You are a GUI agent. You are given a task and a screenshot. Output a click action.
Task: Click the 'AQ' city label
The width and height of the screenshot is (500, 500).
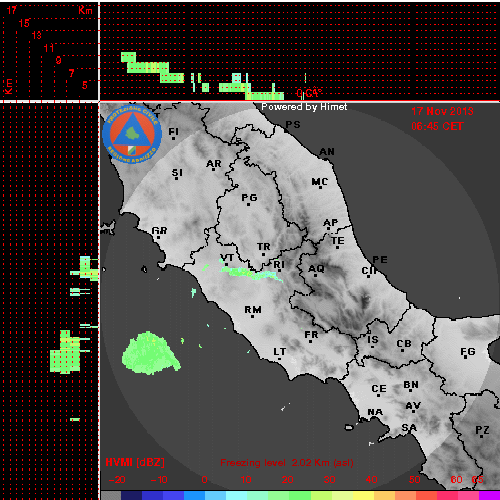coord(316,269)
